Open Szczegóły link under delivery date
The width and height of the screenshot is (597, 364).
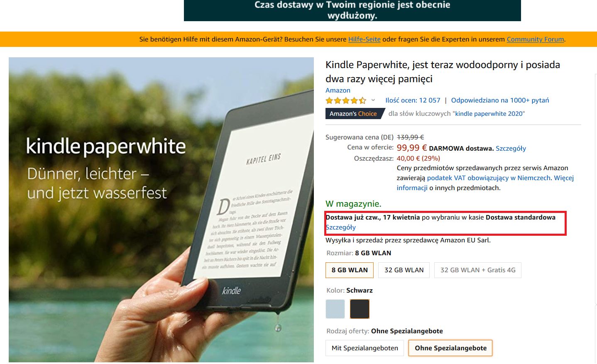(x=340, y=227)
